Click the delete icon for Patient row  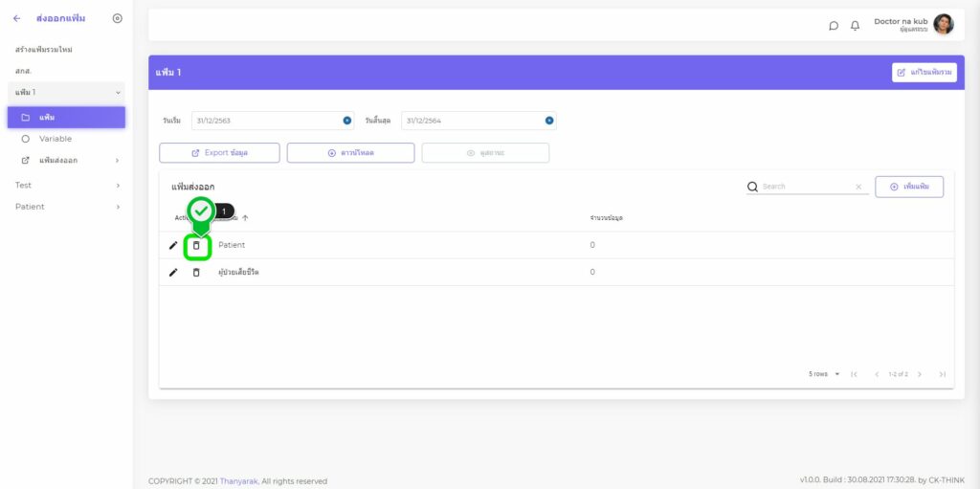point(196,246)
